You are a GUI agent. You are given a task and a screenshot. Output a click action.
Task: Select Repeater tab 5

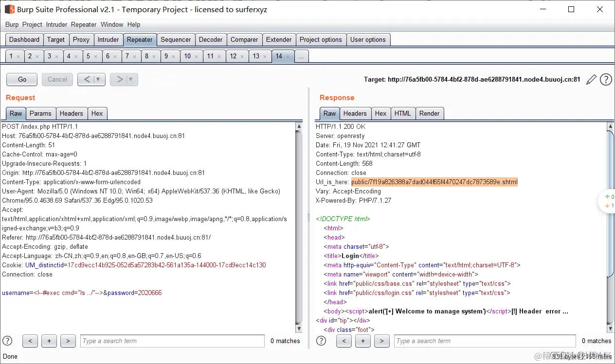click(x=88, y=56)
